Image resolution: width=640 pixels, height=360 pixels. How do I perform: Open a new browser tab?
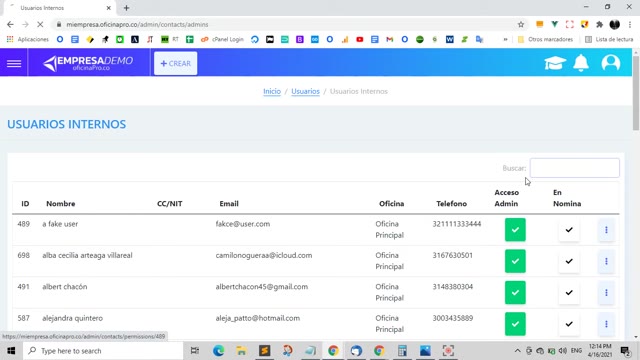tap(127, 8)
